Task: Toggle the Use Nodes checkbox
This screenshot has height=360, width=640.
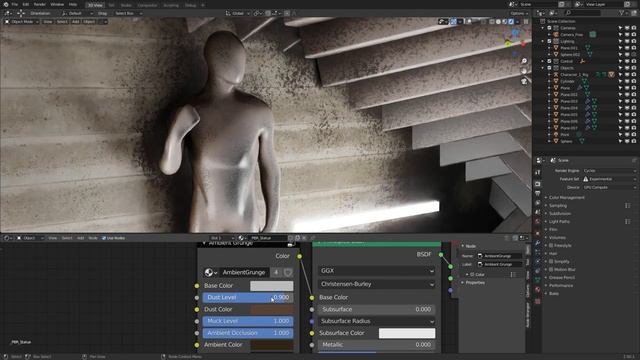Action: pos(104,238)
